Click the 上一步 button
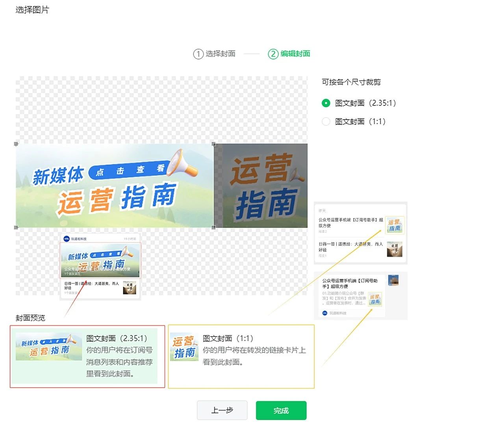504x422 pixels. tap(222, 411)
